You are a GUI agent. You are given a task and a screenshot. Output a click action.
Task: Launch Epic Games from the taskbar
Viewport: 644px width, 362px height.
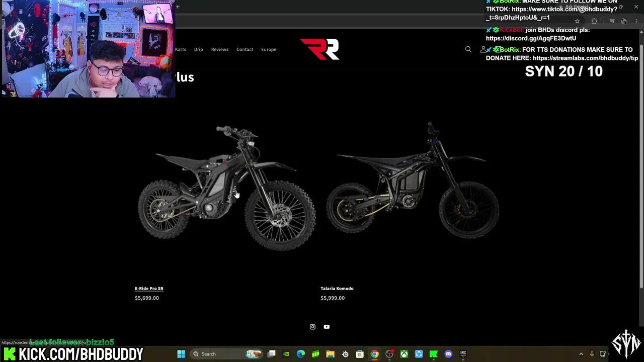coord(463,354)
